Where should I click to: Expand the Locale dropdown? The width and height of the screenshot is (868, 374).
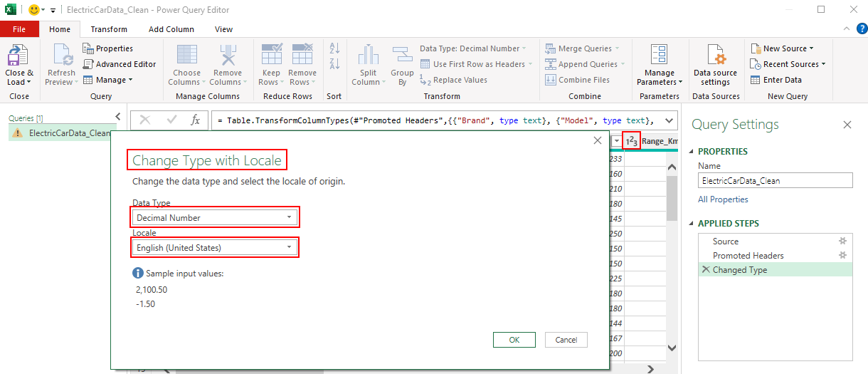(215, 247)
